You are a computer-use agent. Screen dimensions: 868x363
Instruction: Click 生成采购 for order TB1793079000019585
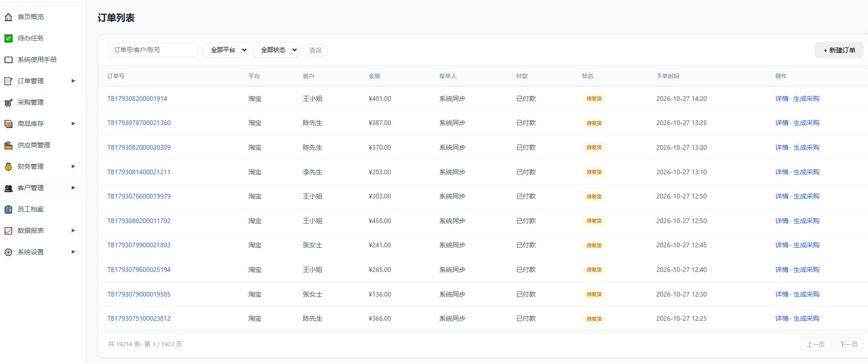pos(806,294)
